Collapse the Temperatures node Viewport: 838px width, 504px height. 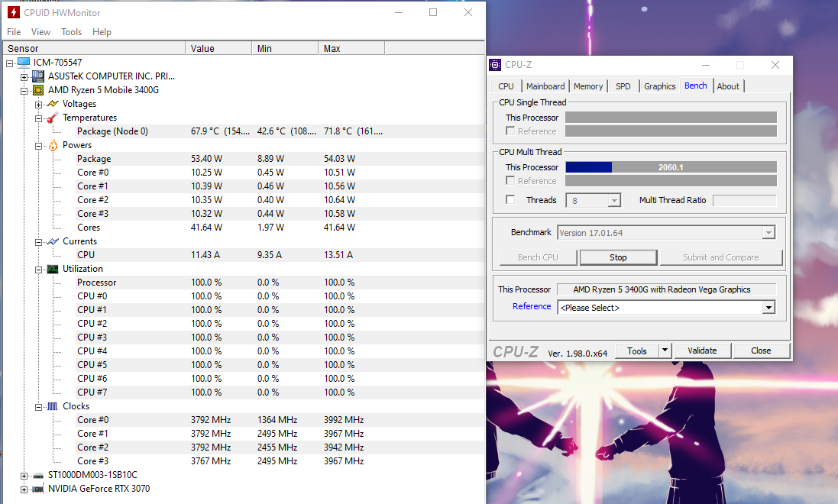point(38,118)
